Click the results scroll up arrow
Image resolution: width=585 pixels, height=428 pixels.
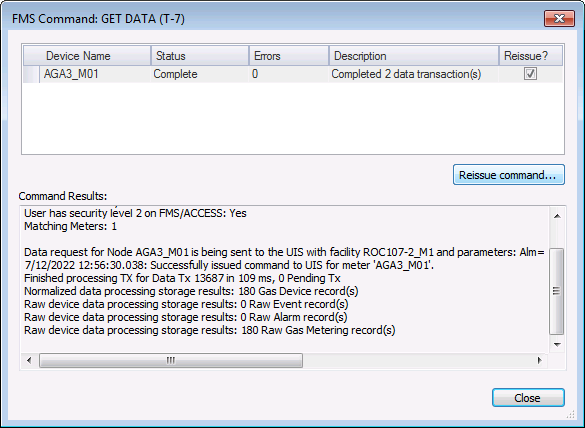click(x=557, y=216)
